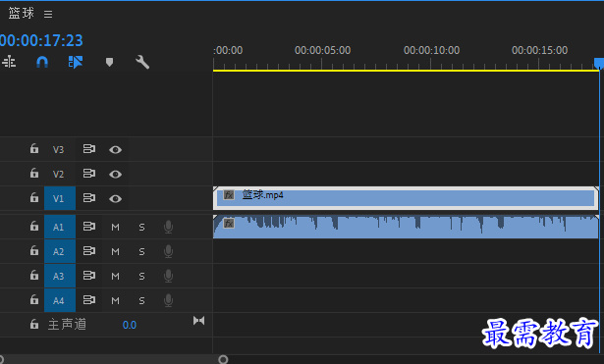Click the 主声道 volume value 0.0
Viewport: 604px width, 364px height.
pos(129,325)
